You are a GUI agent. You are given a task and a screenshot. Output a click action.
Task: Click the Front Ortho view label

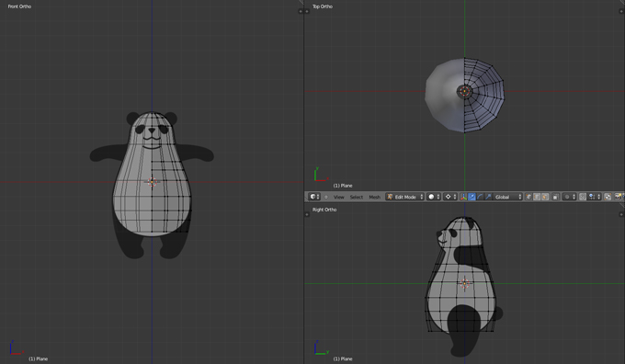[19, 6]
